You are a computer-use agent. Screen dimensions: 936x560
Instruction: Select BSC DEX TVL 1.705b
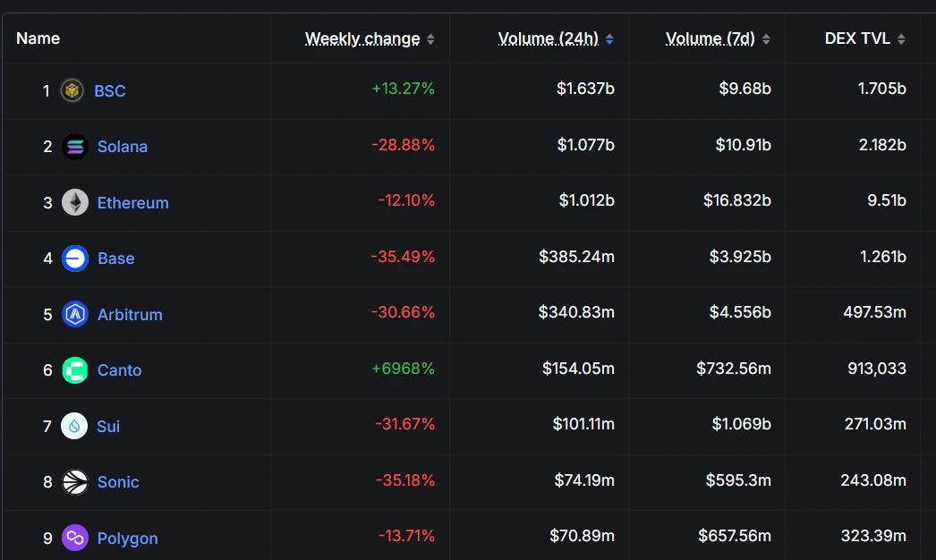(882, 89)
